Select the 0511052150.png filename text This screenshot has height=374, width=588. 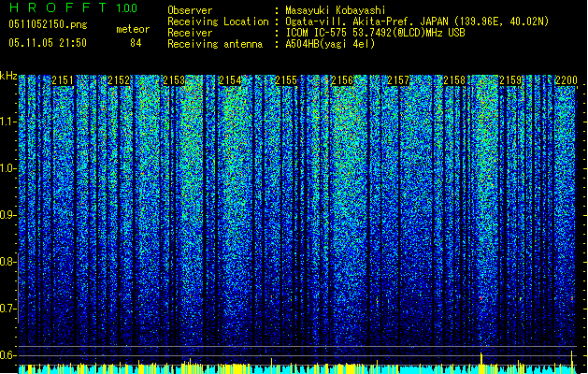coord(48,25)
